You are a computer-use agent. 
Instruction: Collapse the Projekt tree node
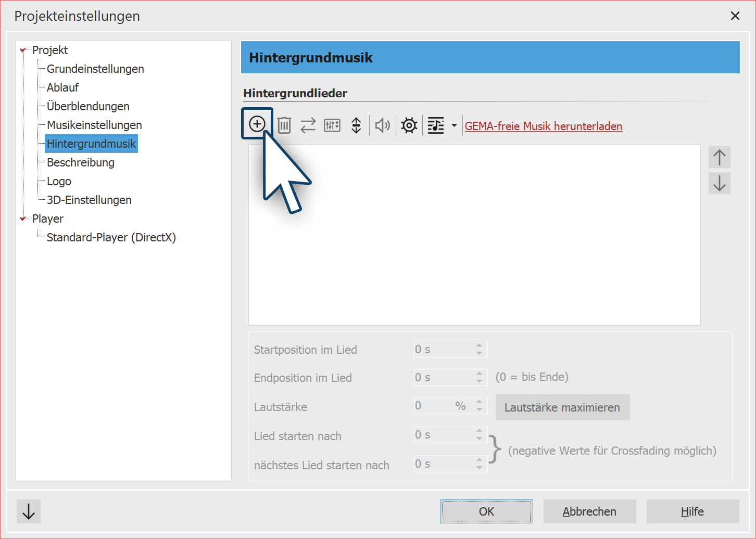tap(23, 50)
